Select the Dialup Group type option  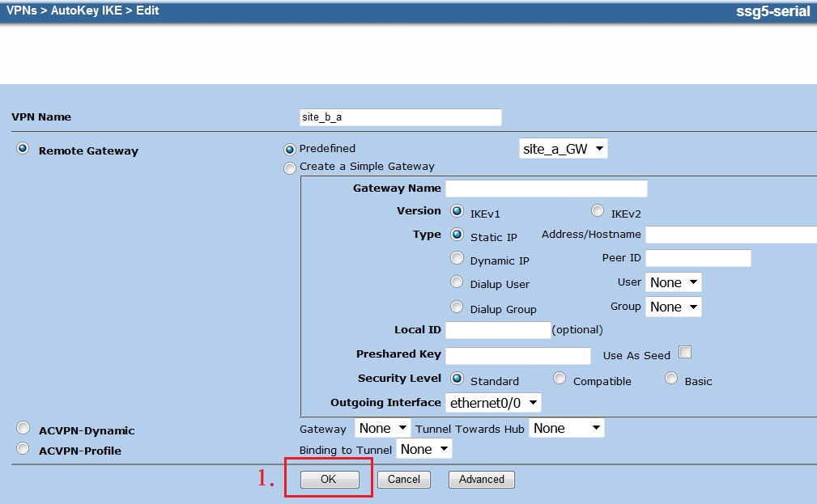pos(457,307)
